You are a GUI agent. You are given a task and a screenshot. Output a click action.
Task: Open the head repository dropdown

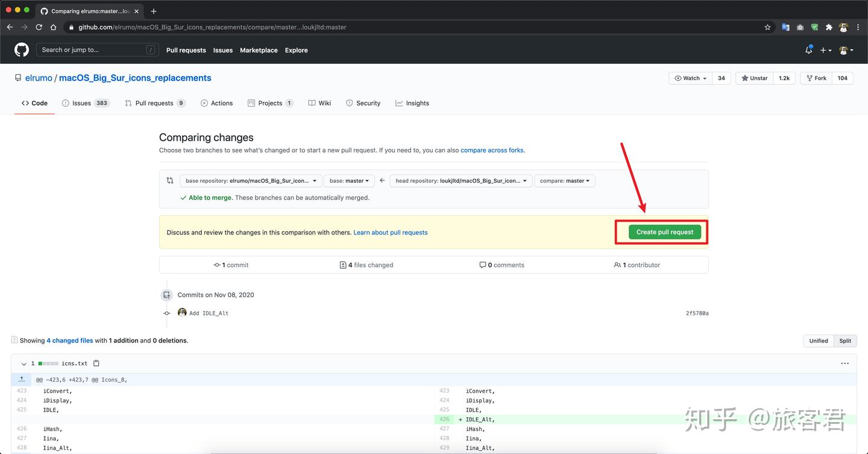(461, 181)
